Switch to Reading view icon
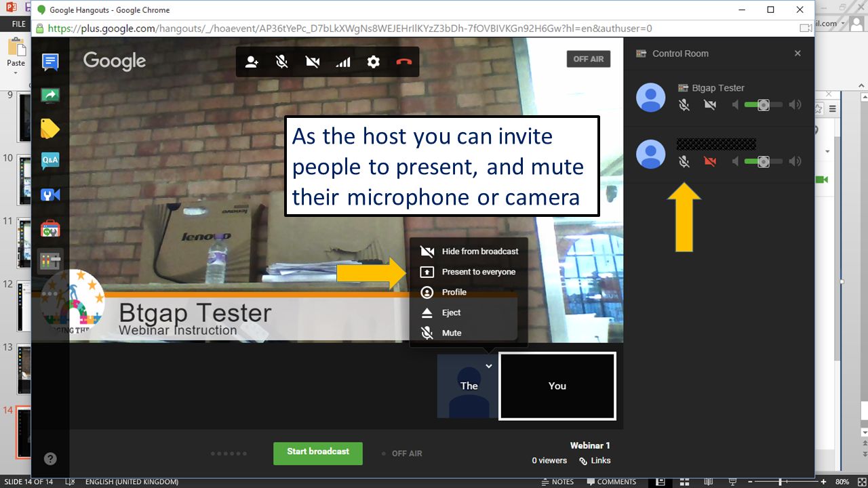The height and width of the screenshot is (488, 868). click(709, 482)
